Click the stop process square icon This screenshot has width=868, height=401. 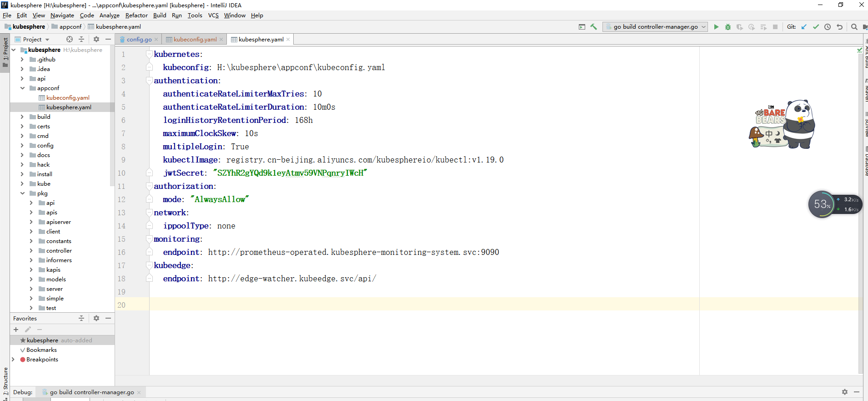click(x=775, y=27)
